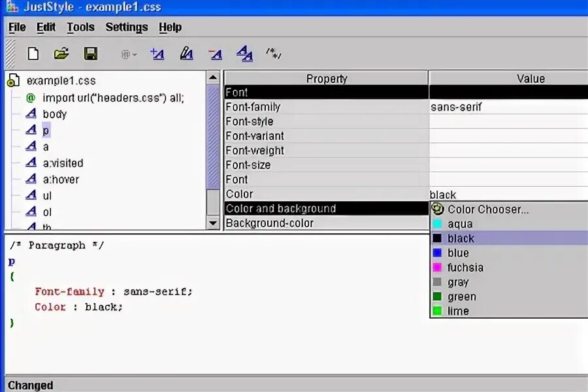Click the @ import icon in tree
Viewport: 588px width, 392px height.
(31, 98)
